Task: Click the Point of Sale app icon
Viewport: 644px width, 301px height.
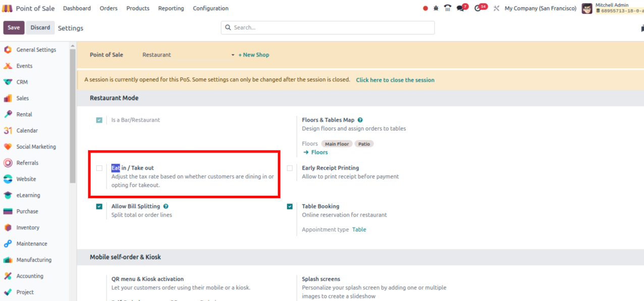Action: coord(8,9)
